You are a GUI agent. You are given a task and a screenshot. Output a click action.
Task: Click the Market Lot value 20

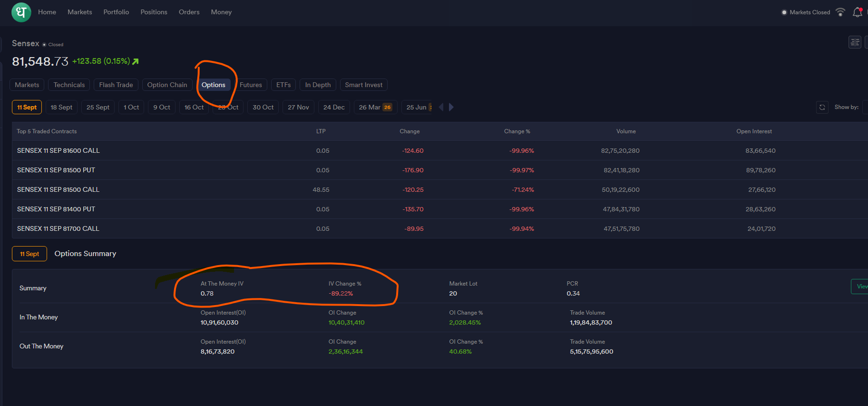(453, 294)
